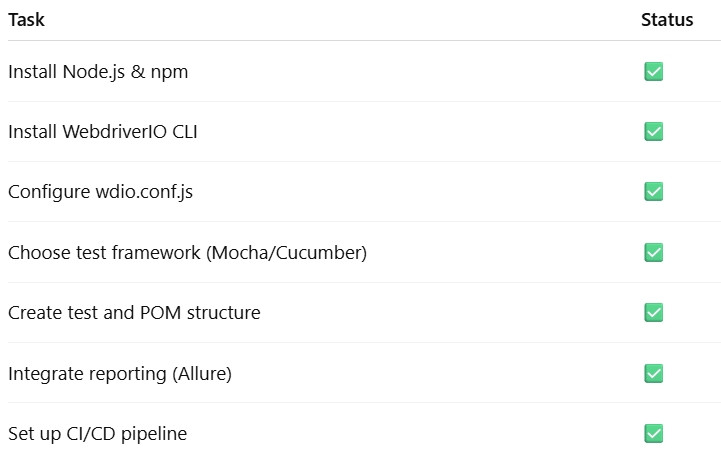Click the Integrate reporting (Allure) task text
The image size is (721, 462).
coord(120,374)
